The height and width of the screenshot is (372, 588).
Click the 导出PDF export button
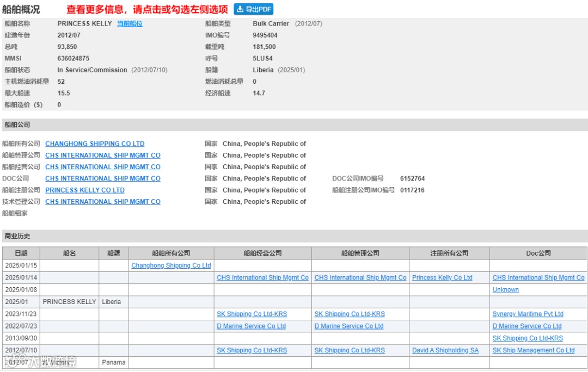pyautogui.click(x=254, y=9)
